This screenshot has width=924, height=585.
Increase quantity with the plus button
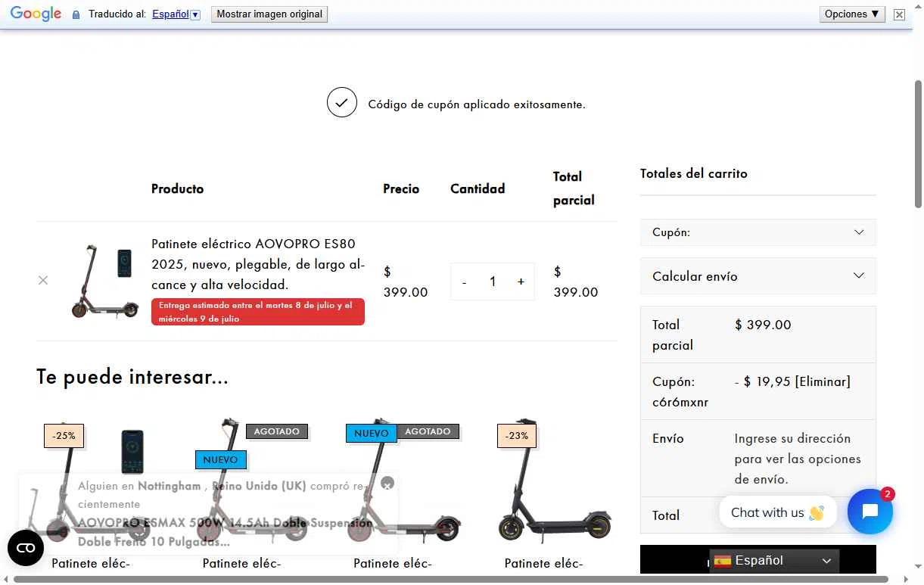[521, 282]
